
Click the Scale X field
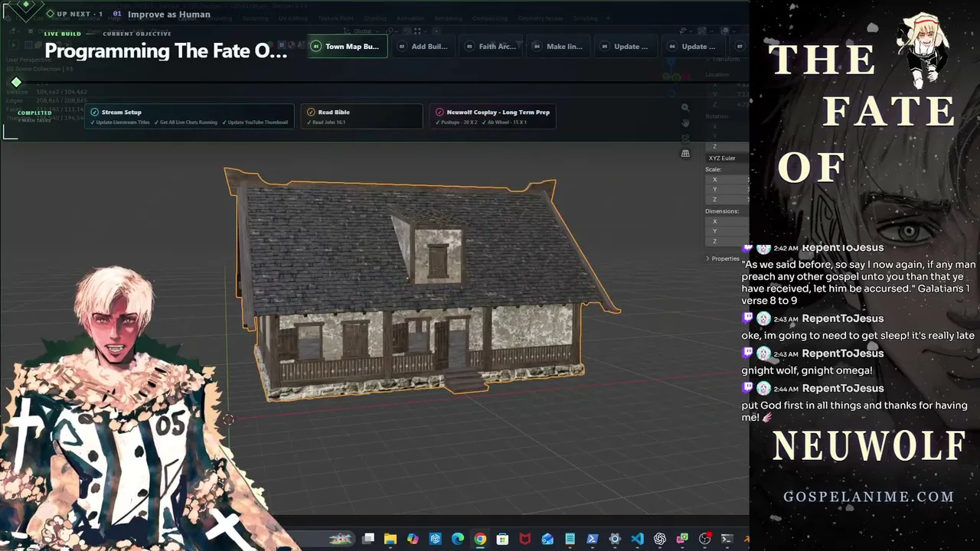point(727,180)
